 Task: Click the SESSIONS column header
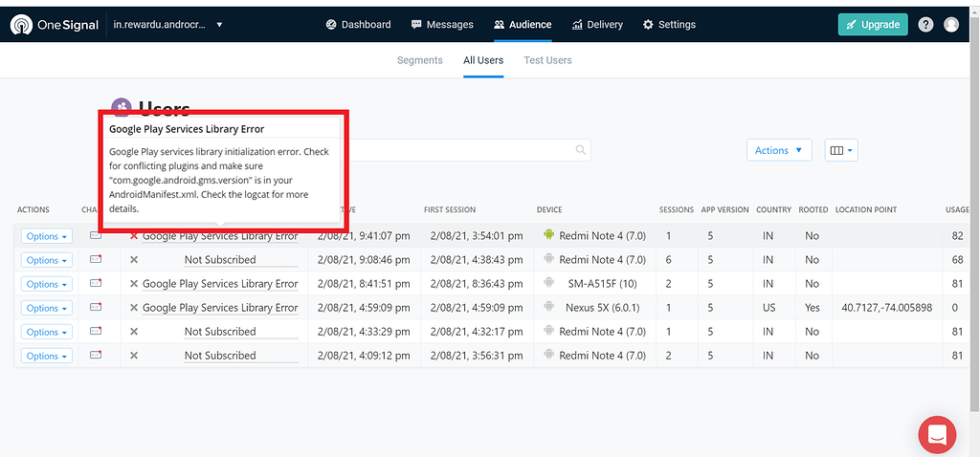click(677, 209)
